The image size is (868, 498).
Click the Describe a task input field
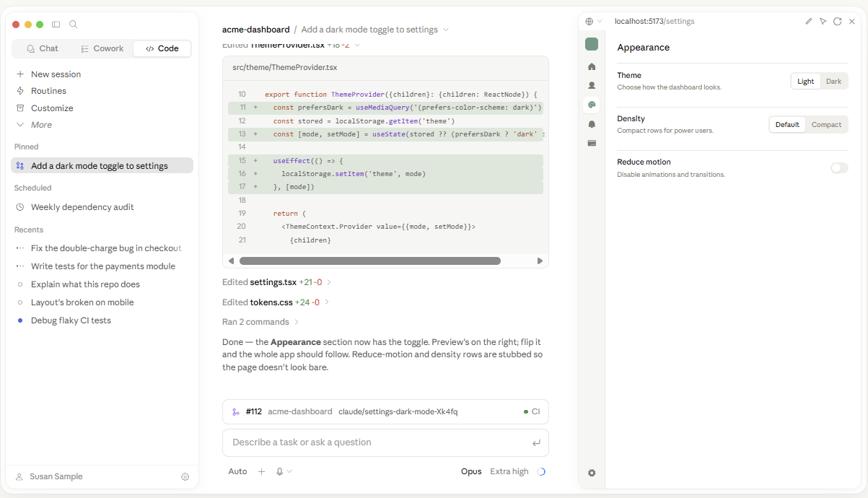(385, 442)
